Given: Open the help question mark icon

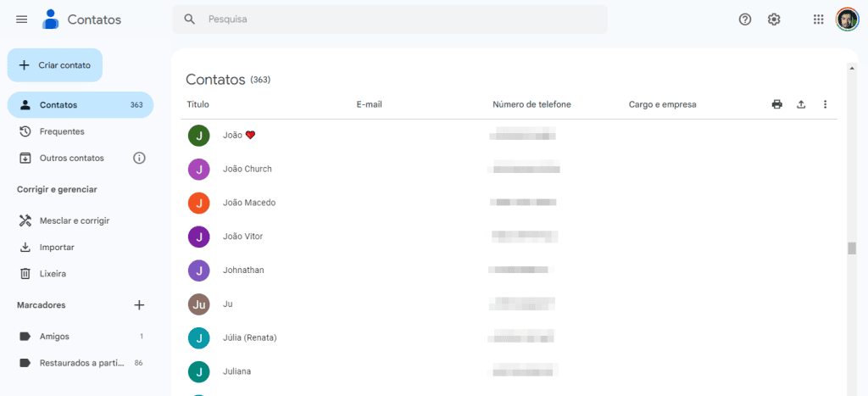Looking at the screenshot, I should [x=745, y=20].
